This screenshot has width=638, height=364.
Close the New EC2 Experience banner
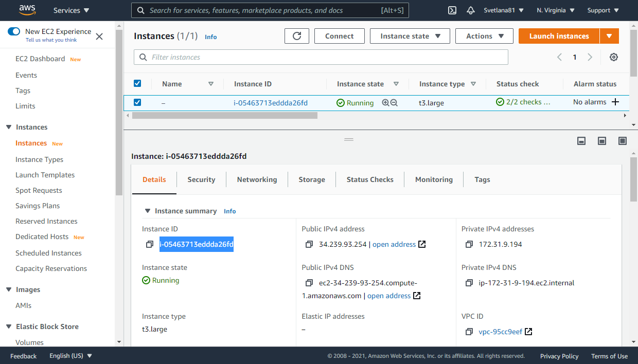click(x=99, y=36)
